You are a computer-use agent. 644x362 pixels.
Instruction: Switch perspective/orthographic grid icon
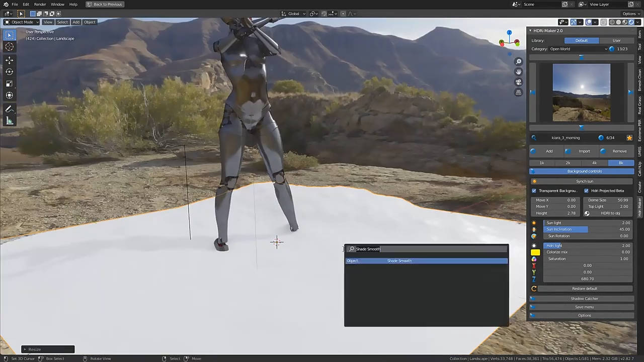[x=519, y=93]
